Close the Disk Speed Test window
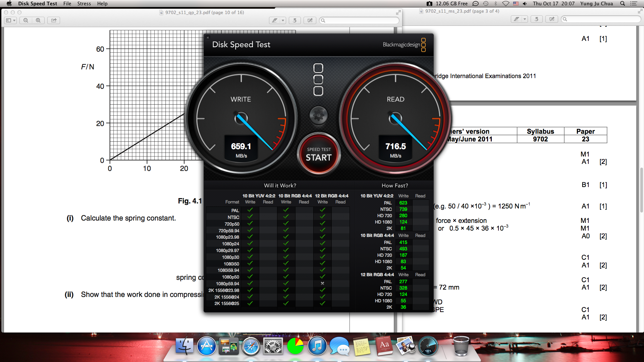 point(208,38)
